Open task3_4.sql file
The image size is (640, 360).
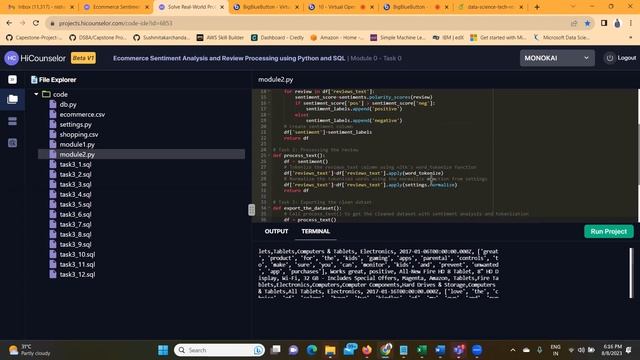click(75, 194)
